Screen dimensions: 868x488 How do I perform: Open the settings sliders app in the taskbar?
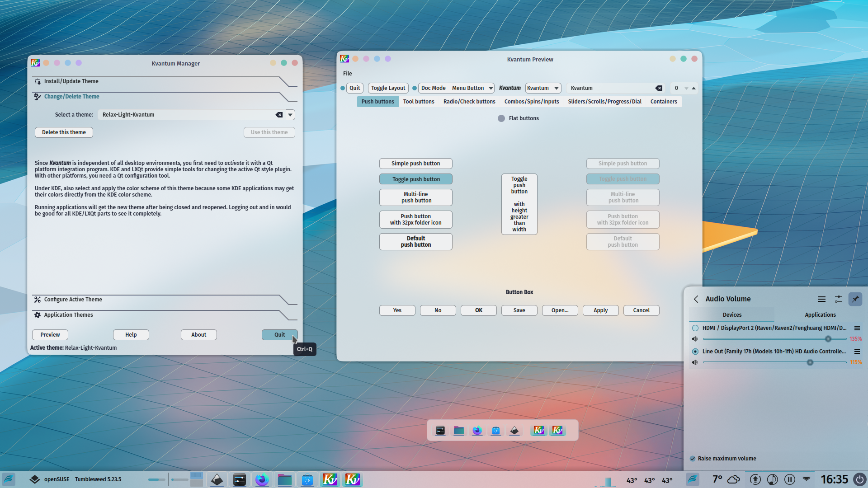tap(240, 479)
